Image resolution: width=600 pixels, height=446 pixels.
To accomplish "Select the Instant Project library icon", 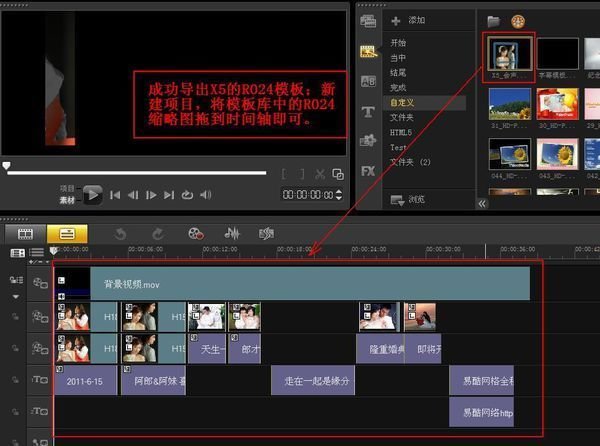I will (368, 51).
